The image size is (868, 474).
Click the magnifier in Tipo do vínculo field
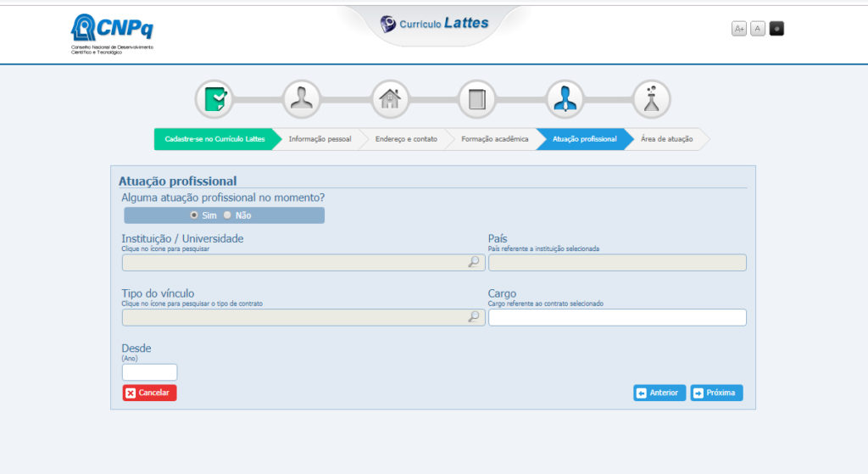coord(474,317)
